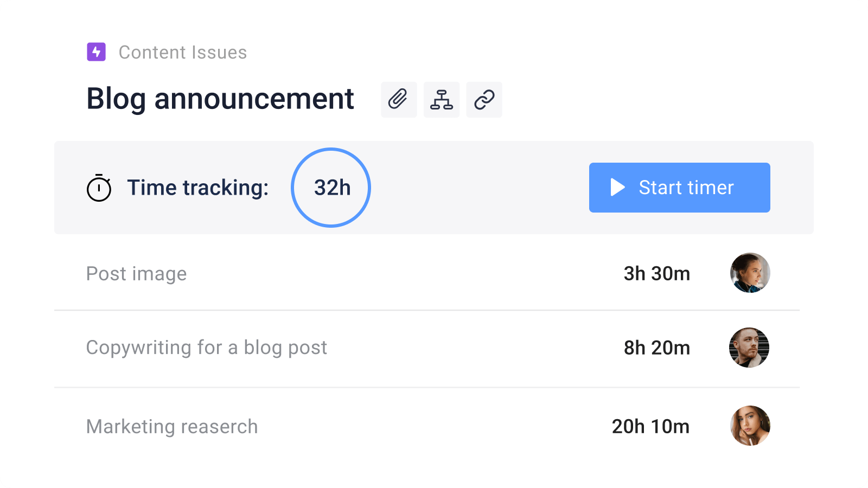
Task: Open the Post image subtask
Action: (136, 274)
